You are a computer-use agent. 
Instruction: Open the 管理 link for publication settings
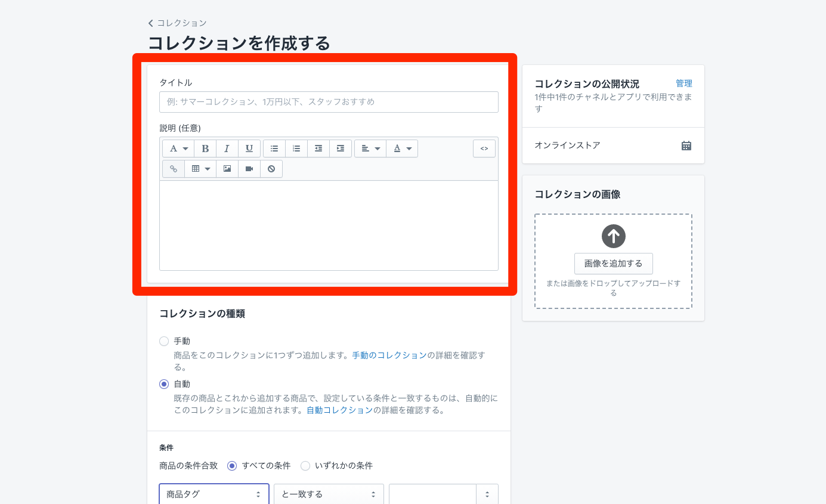pyautogui.click(x=685, y=84)
